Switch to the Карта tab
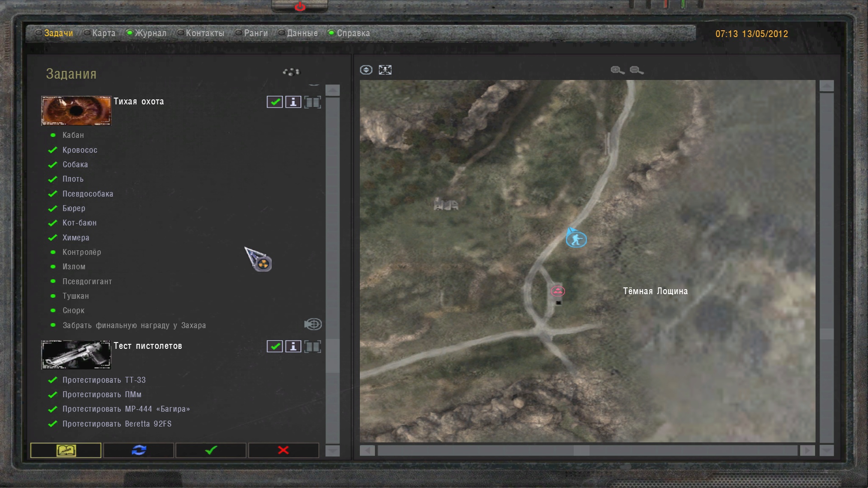This screenshot has width=868, height=488. (104, 33)
